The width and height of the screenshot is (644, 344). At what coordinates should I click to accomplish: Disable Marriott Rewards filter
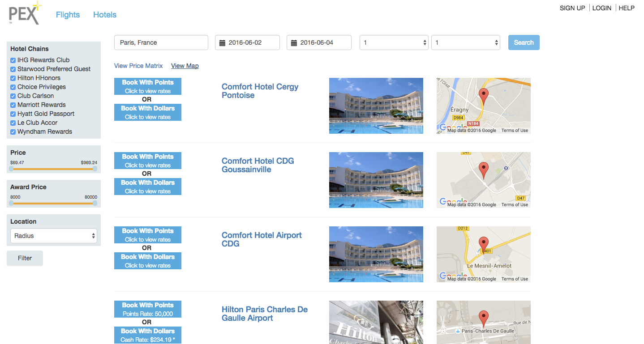pyautogui.click(x=13, y=105)
